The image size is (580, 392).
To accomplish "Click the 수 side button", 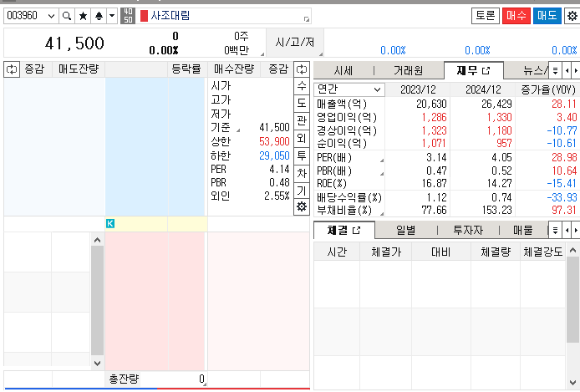I will [302, 86].
